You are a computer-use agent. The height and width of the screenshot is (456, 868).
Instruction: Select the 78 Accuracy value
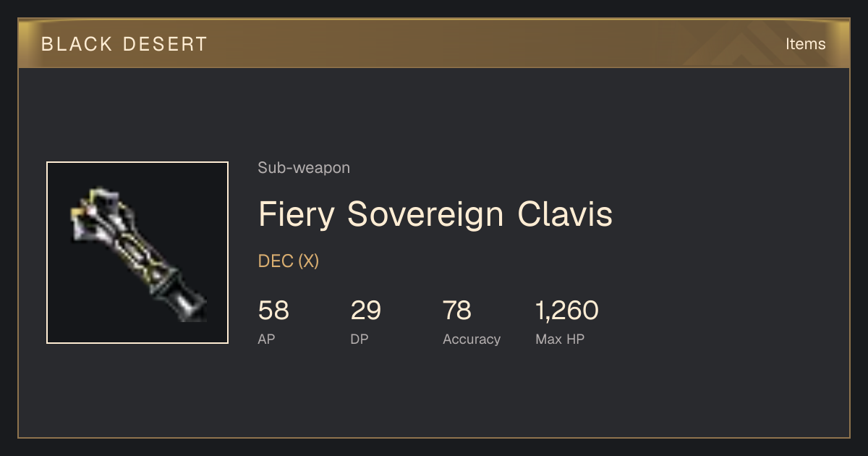(x=457, y=311)
